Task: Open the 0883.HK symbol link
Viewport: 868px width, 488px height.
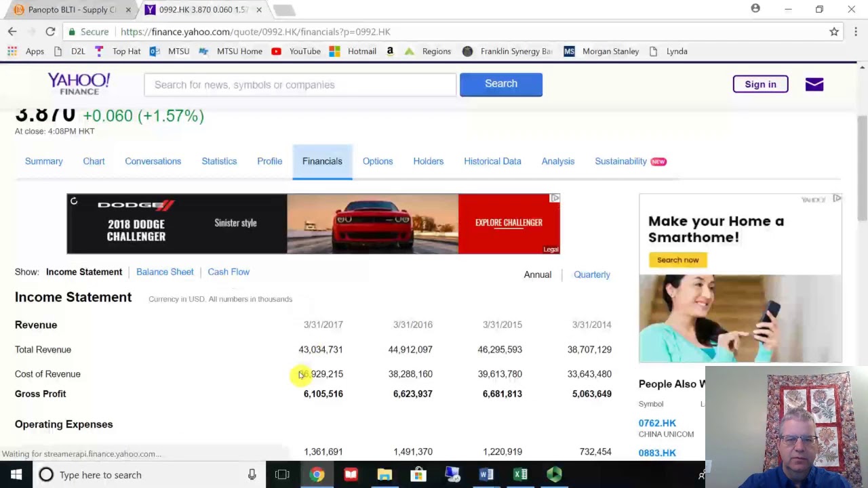Action: tap(657, 453)
